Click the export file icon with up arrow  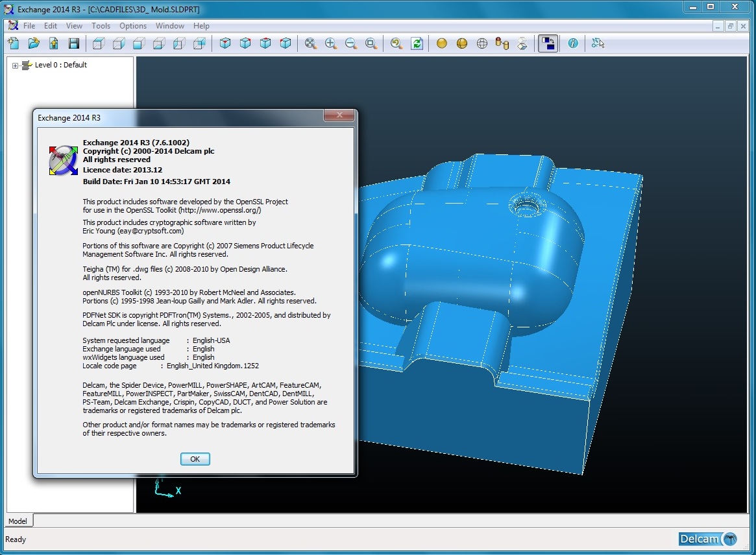(x=53, y=43)
